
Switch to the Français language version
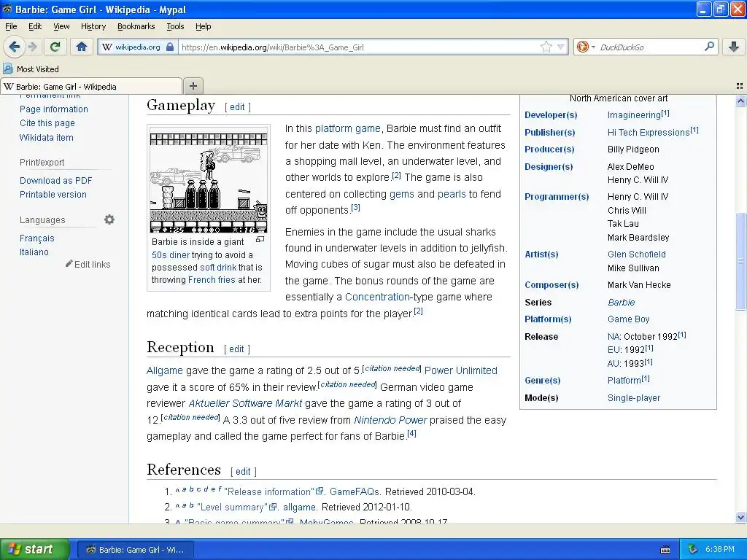[x=36, y=238]
